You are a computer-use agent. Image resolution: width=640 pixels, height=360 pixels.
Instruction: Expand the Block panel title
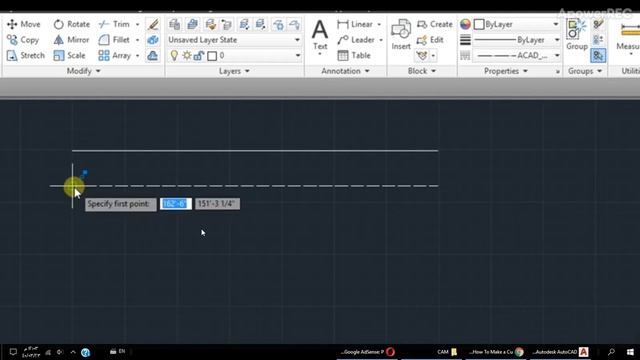[422, 71]
